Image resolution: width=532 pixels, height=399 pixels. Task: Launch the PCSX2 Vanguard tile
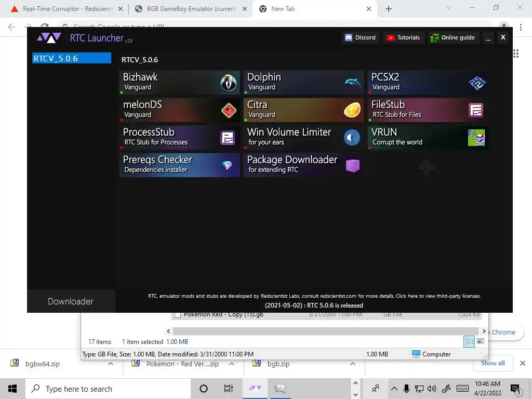click(x=428, y=83)
